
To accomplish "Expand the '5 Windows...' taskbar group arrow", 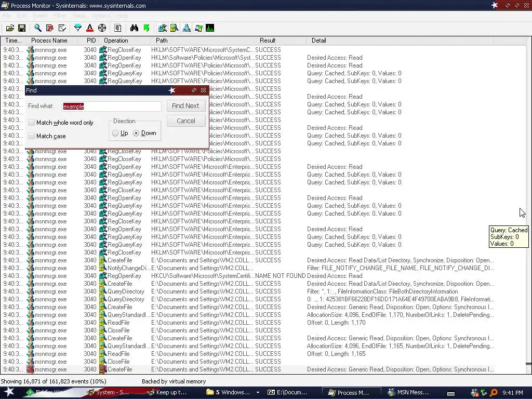I will pos(258,393).
